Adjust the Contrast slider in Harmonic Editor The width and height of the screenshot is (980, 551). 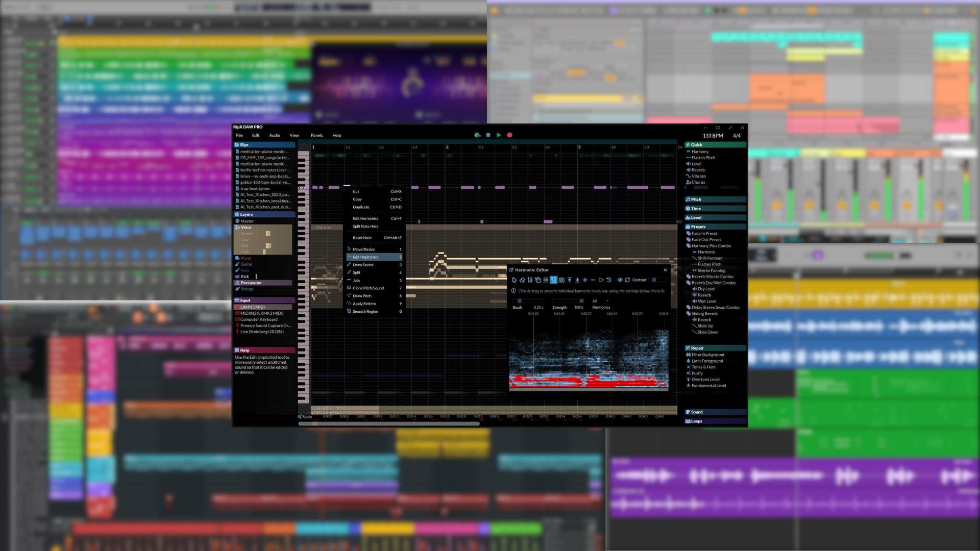[x=658, y=280]
